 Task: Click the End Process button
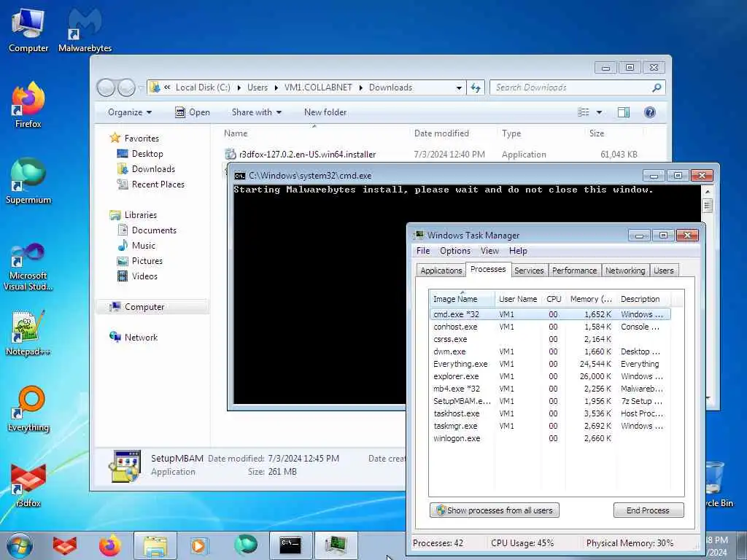pyautogui.click(x=649, y=510)
